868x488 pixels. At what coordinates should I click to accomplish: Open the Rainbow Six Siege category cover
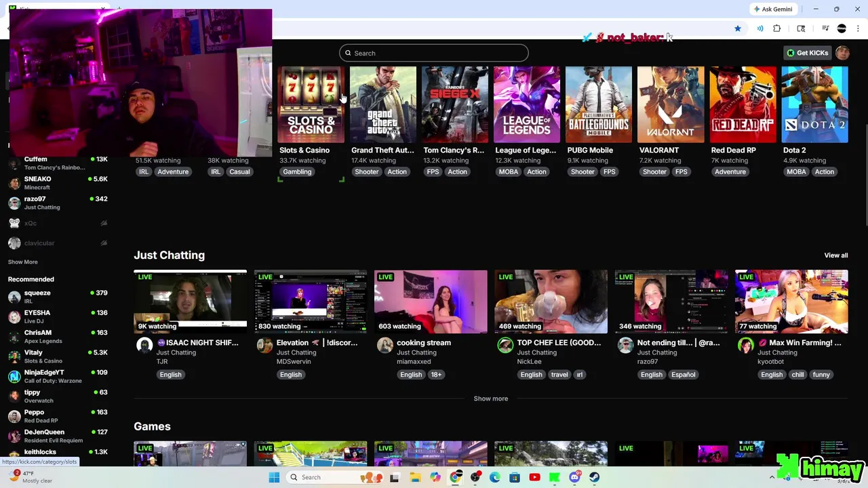455,105
